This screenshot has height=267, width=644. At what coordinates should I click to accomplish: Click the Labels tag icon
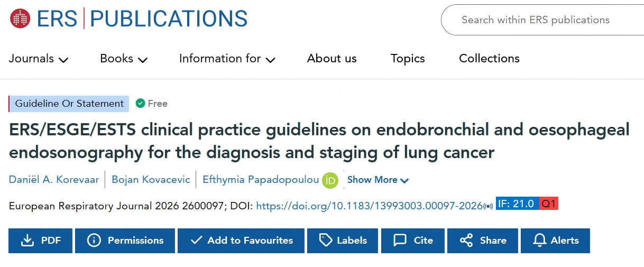pos(326,241)
